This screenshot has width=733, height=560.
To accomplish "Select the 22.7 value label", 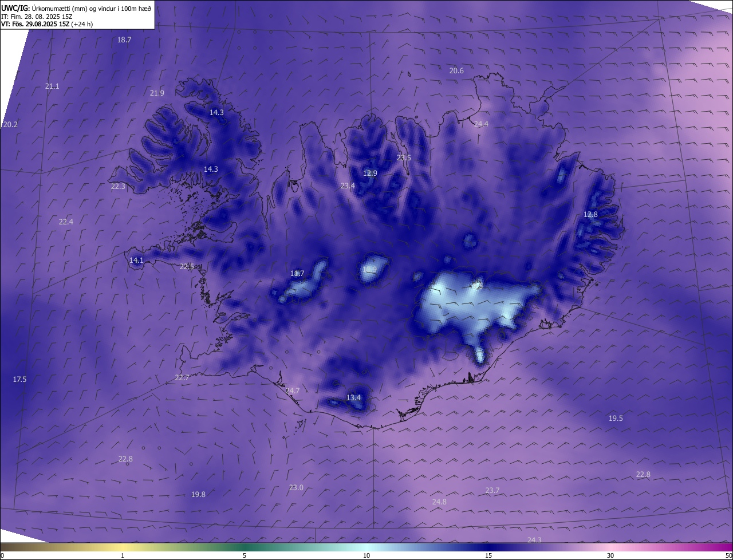I will [182, 377].
